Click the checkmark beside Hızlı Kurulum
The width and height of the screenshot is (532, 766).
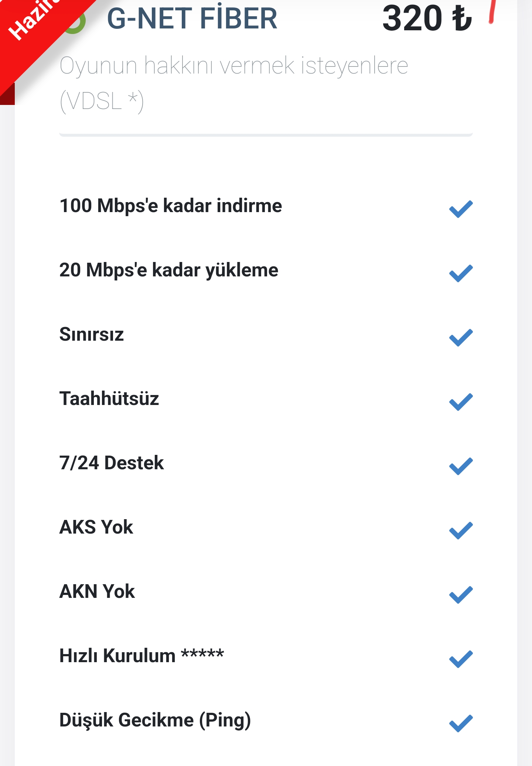pos(461,659)
